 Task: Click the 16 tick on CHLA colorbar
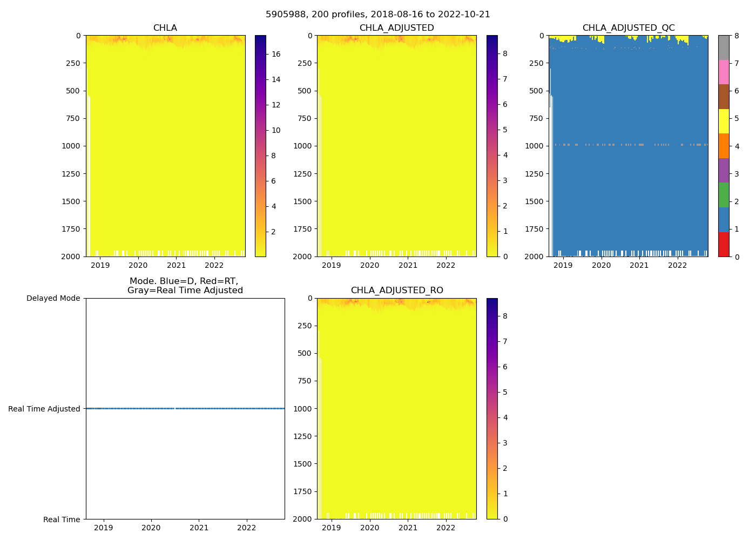pyautogui.click(x=275, y=54)
